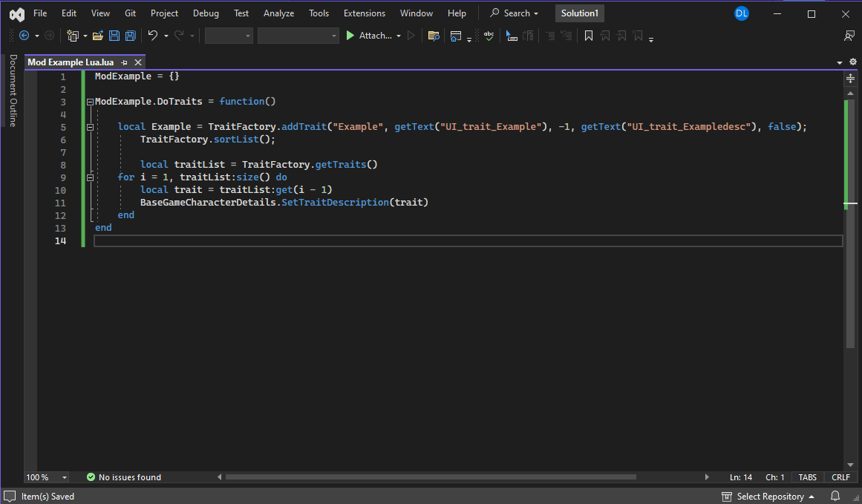Click the Open File folder icon
This screenshot has width=862, height=504.
97,36
